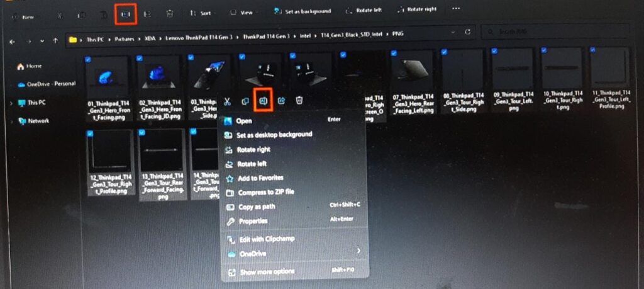Open the New dropdown in the toolbar
Image resolution: width=644 pixels, height=289 pixels.
[x=25, y=17]
